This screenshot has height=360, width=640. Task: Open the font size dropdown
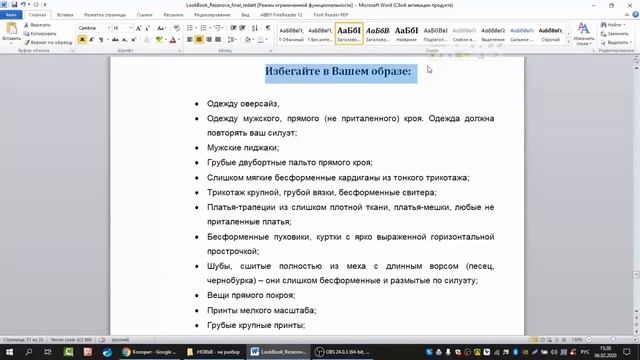pyautogui.click(x=131, y=28)
